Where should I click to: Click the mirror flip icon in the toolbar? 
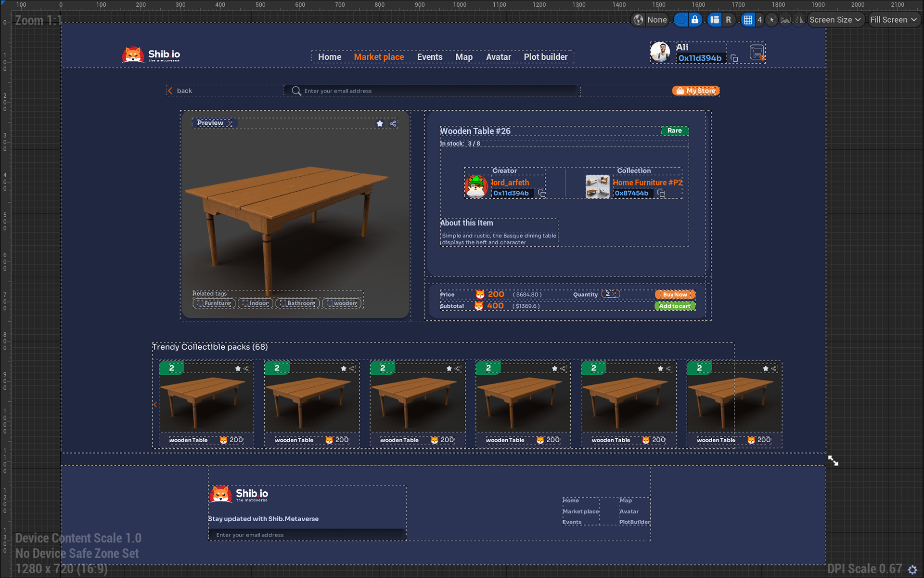(x=799, y=20)
